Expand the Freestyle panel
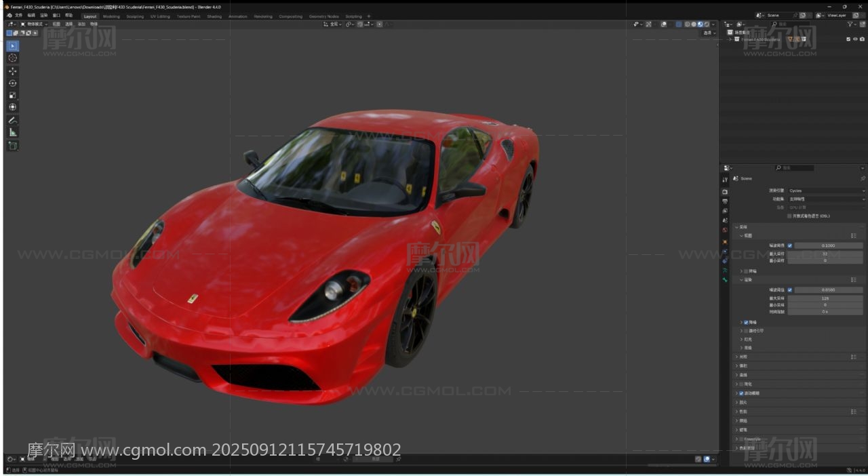This screenshot has width=868, height=476. (737, 439)
